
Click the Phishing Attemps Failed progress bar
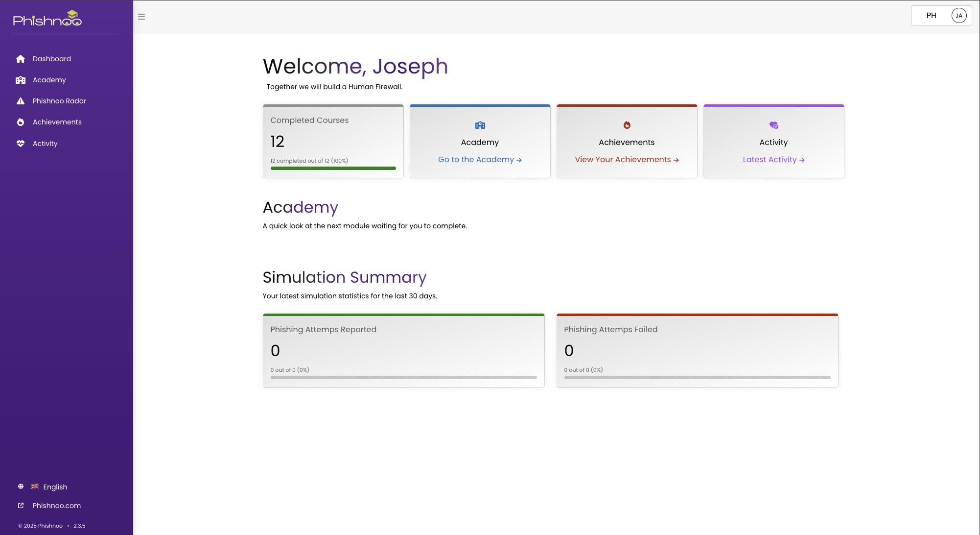(x=698, y=378)
